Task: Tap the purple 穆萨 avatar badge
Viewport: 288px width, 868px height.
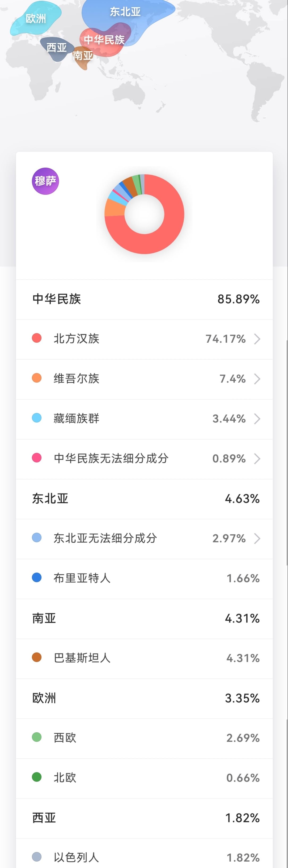Action: point(45,181)
